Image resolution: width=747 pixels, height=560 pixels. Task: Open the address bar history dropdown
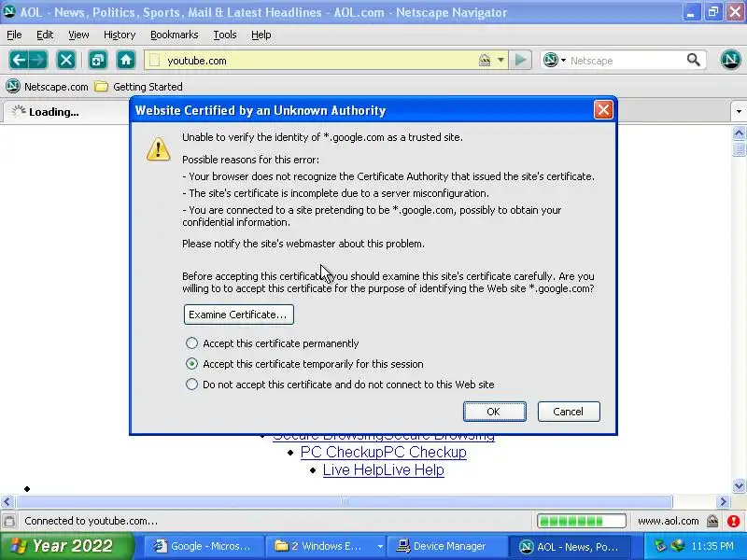click(x=500, y=60)
